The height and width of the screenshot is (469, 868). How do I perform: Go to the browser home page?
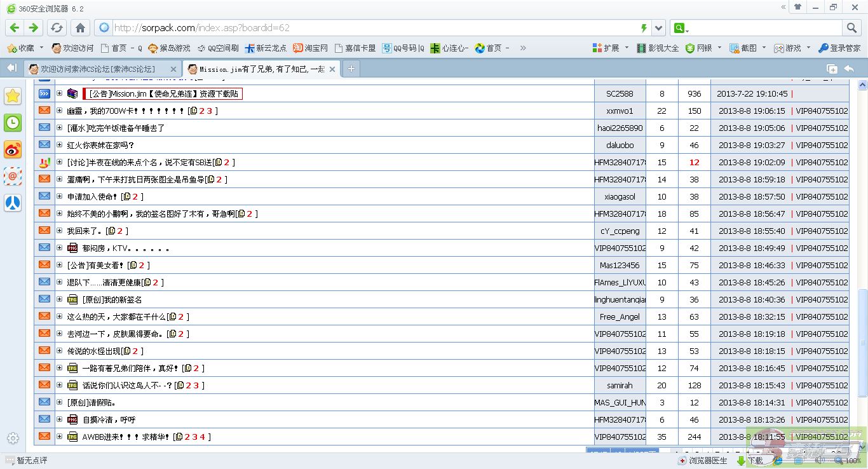tap(80, 28)
